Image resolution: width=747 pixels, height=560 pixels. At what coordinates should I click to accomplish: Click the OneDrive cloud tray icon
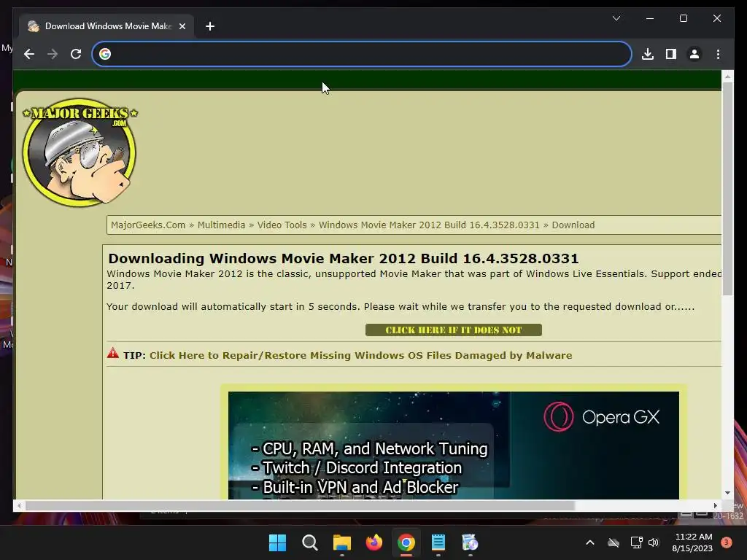pyautogui.click(x=613, y=542)
